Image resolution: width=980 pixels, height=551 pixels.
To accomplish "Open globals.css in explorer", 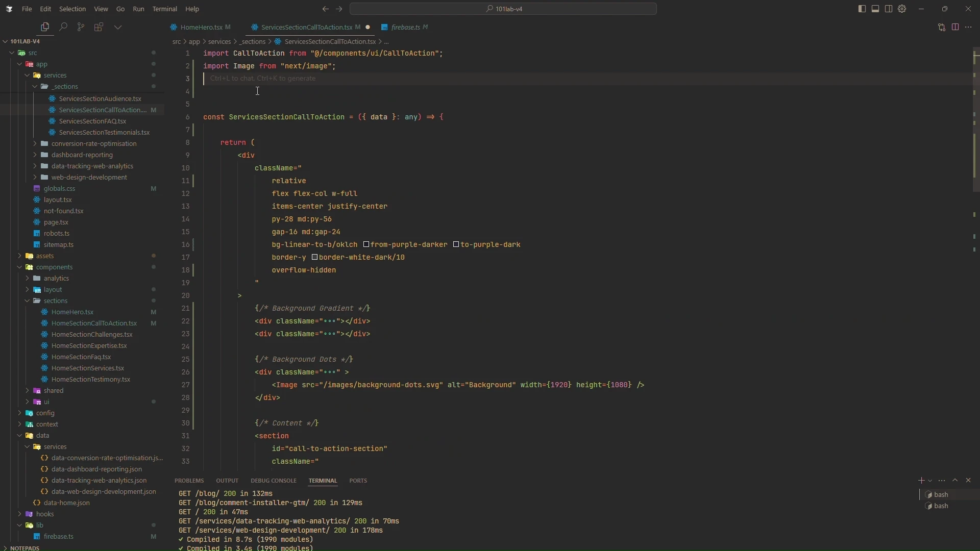I will (59, 189).
